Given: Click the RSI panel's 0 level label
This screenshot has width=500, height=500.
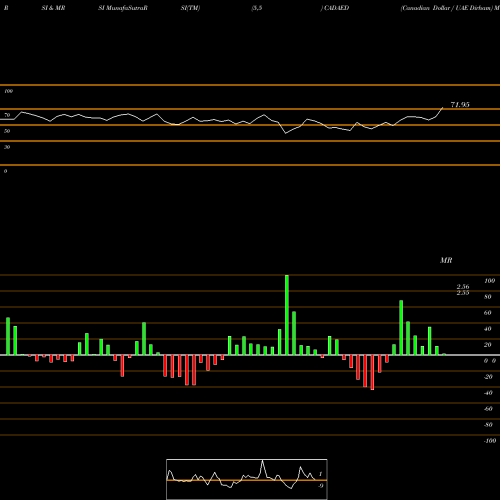Looking at the screenshot, I should (x=5, y=171).
